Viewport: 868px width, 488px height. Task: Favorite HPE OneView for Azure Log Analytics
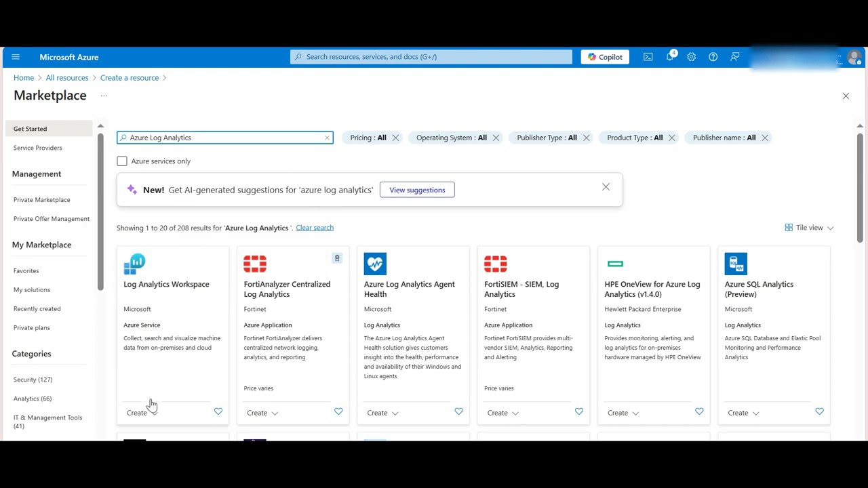coord(699,411)
